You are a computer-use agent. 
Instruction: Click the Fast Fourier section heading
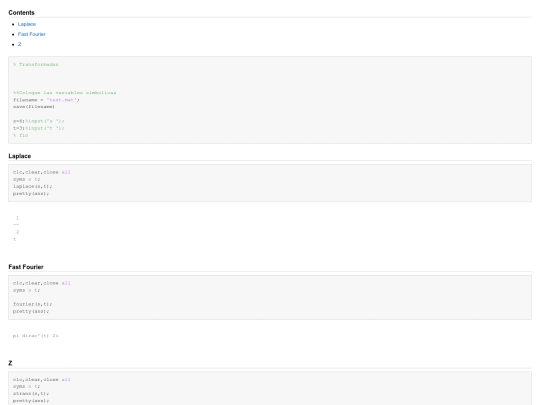[26, 267]
